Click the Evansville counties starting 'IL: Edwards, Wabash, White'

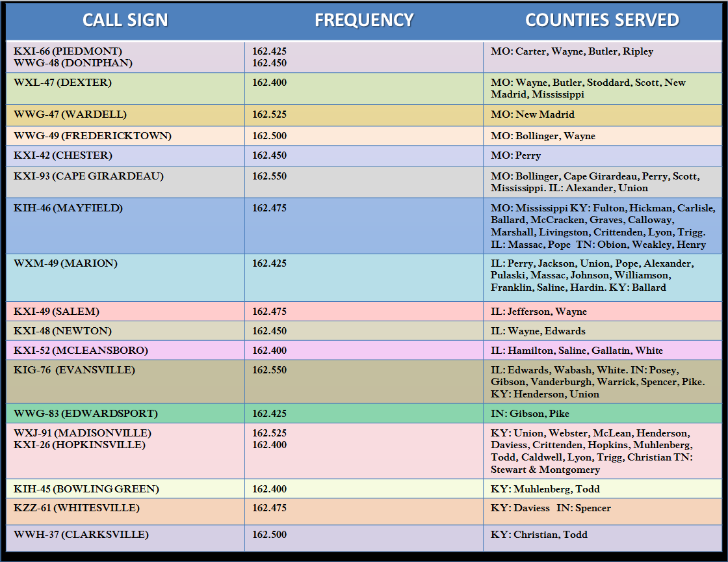(x=598, y=382)
